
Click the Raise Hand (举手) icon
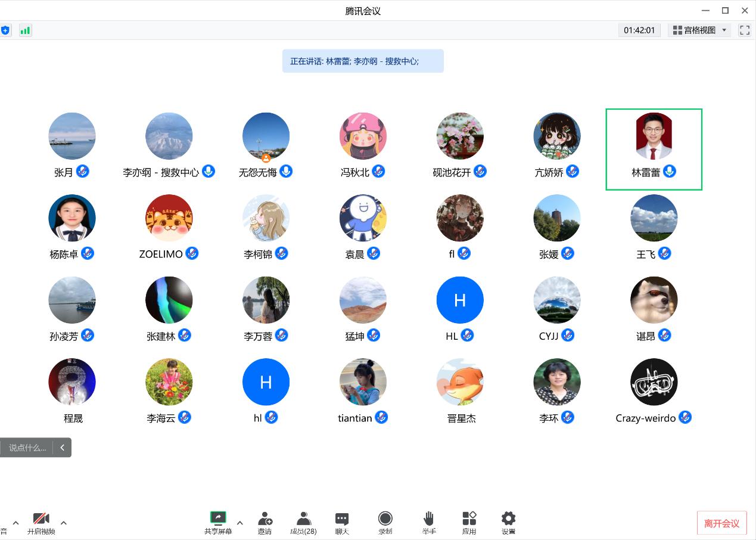click(x=429, y=518)
